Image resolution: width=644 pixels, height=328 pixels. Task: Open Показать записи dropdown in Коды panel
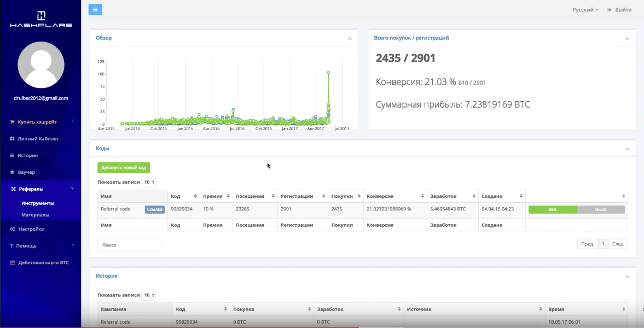click(x=148, y=182)
